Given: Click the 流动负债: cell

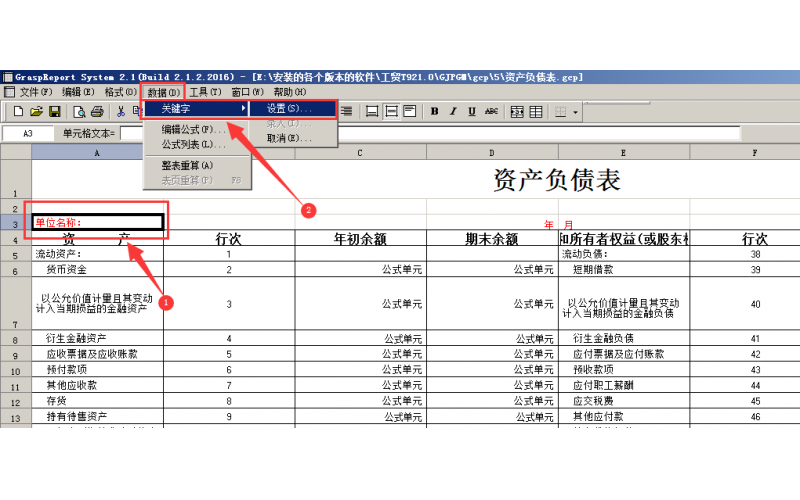Looking at the screenshot, I should click(x=624, y=254).
